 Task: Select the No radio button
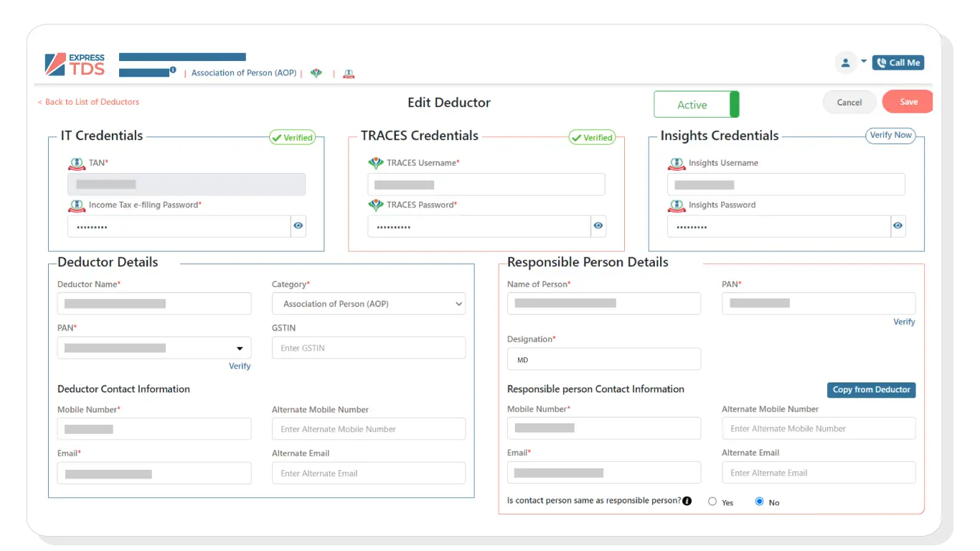click(760, 501)
